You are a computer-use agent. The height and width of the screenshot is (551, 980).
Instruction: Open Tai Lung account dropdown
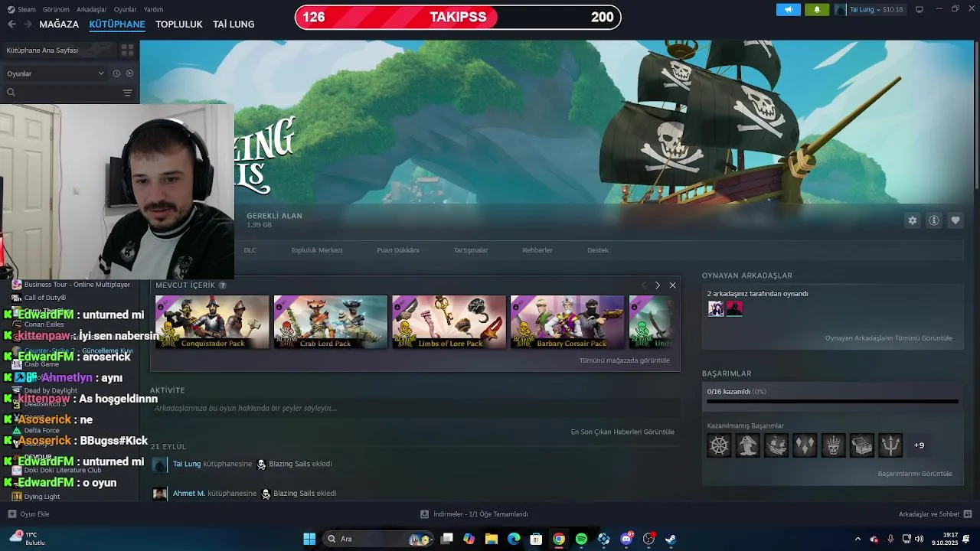point(869,9)
